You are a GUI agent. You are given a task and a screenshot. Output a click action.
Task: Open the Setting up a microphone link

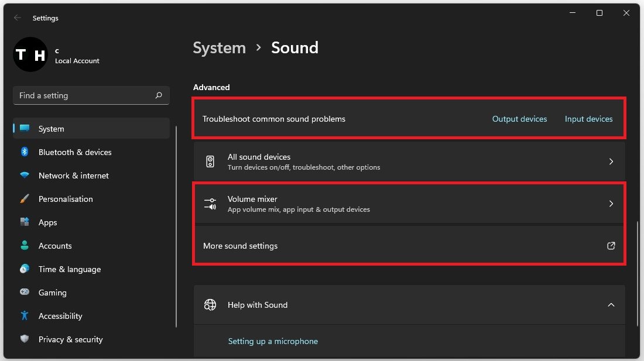(273, 341)
